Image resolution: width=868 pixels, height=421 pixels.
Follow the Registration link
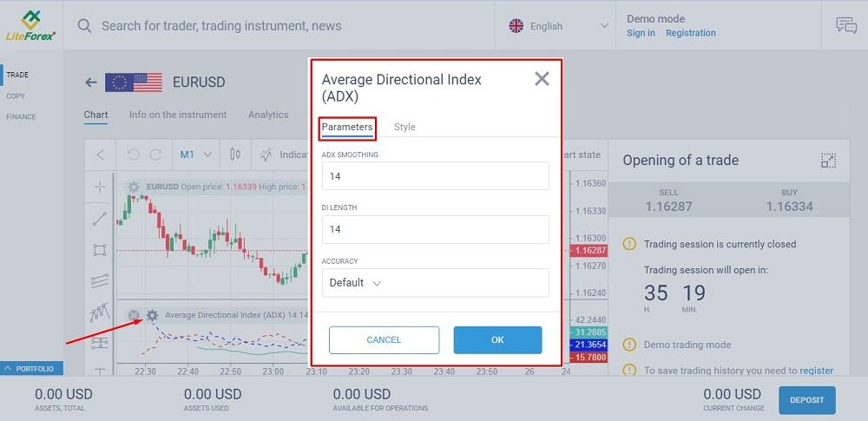point(691,33)
